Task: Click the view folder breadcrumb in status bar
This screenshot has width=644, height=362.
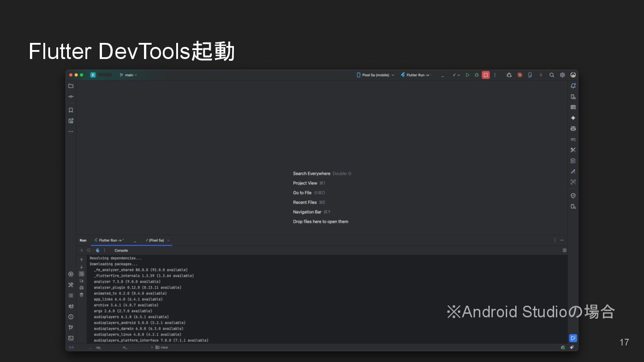Action: [161, 347]
